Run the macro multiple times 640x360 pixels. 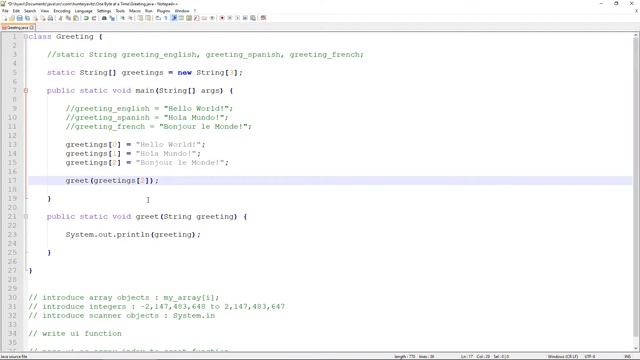pos(245,18)
